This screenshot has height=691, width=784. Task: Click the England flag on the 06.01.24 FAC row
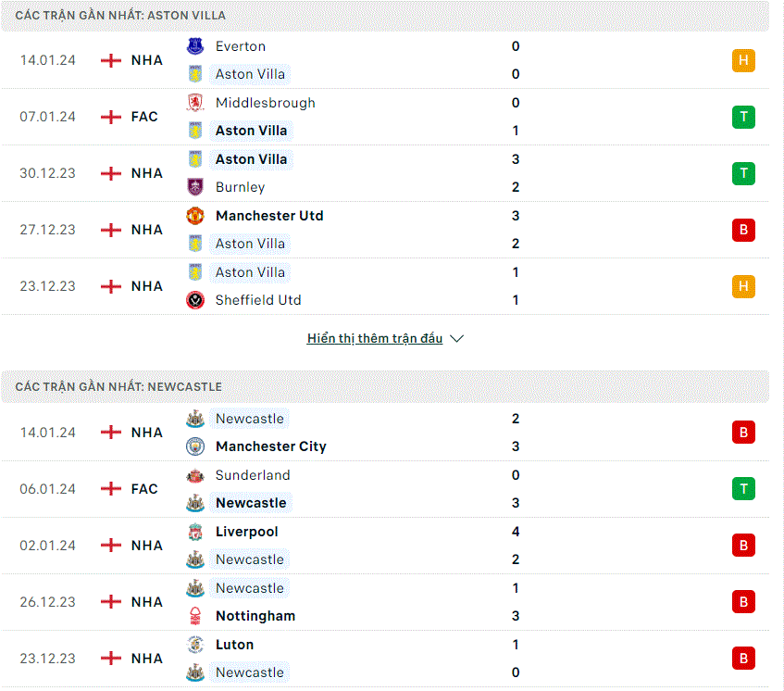pyautogui.click(x=111, y=489)
